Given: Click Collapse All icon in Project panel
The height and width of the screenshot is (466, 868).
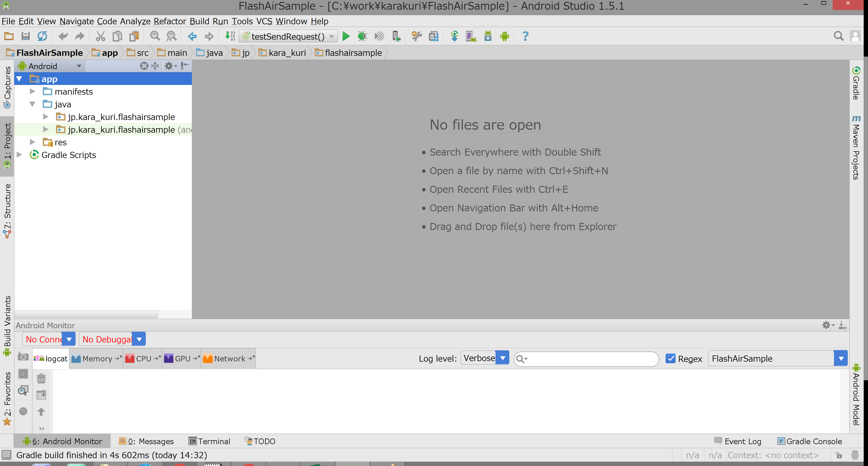Looking at the screenshot, I should pos(155,66).
